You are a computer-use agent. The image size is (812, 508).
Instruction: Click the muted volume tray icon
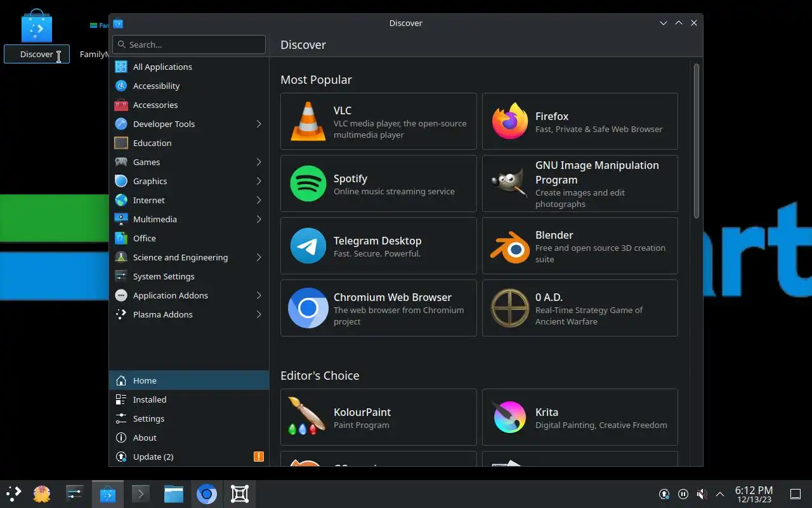point(702,494)
